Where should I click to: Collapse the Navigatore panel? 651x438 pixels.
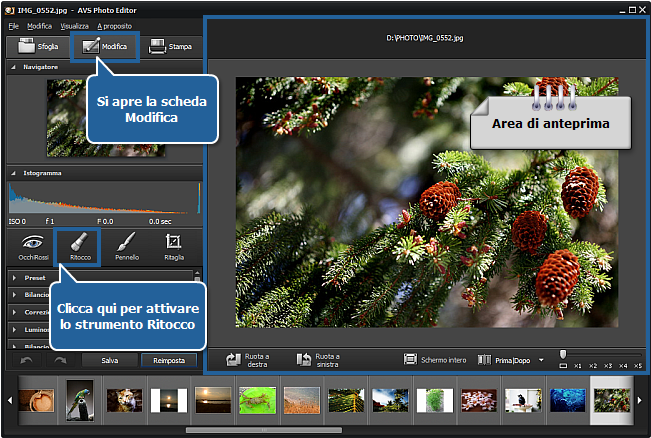click(14, 67)
